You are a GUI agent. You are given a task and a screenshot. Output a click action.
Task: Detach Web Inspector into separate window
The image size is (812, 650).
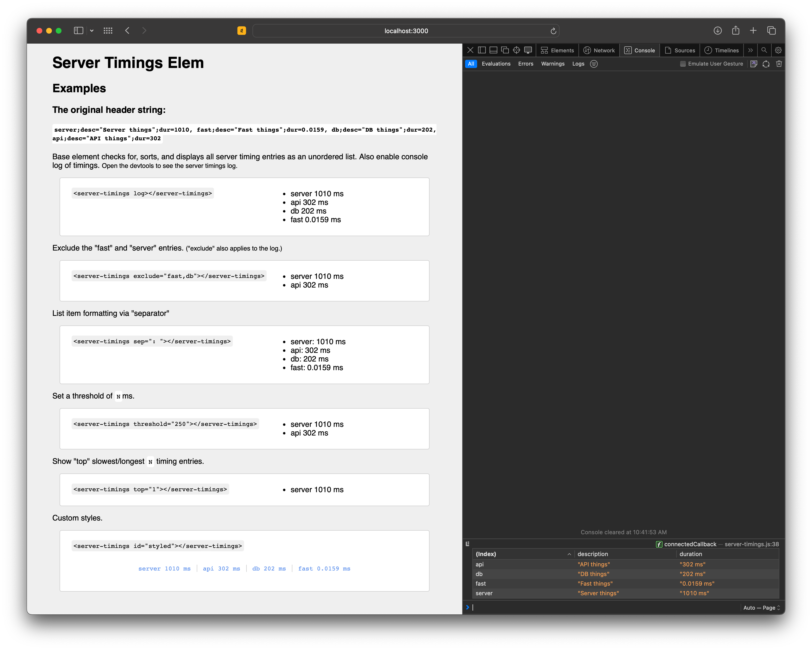tap(505, 50)
